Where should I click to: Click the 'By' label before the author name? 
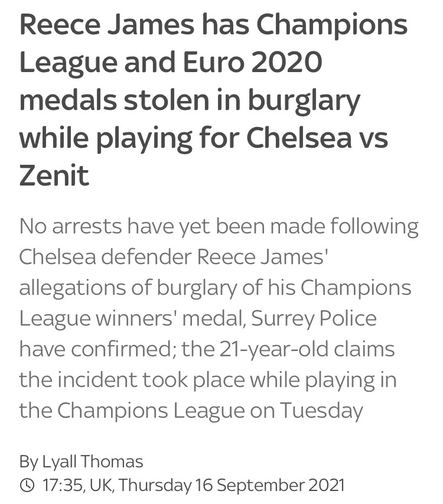29,462
